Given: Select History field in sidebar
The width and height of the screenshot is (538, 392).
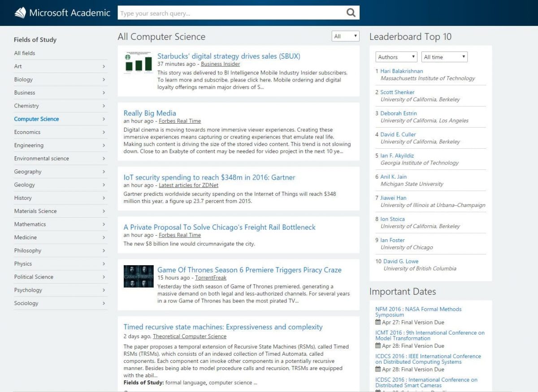Looking at the screenshot, I should pyautogui.click(x=22, y=198).
